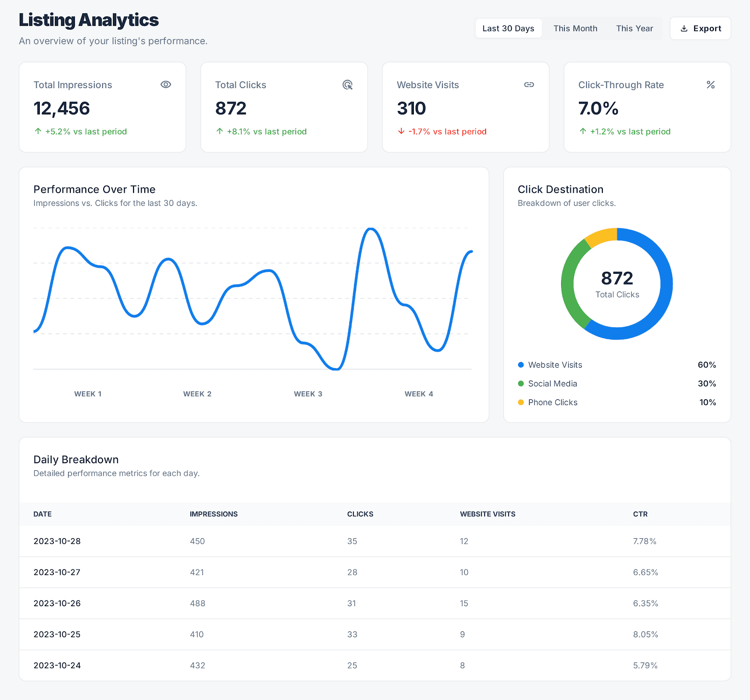Select the link icon on Website Visits card
The image size is (750, 700).
click(x=529, y=85)
